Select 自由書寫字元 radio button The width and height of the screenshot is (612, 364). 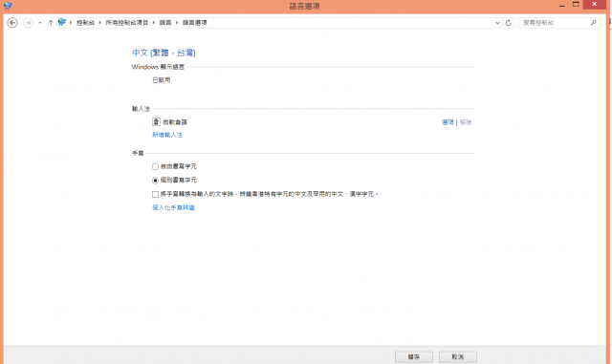(x=155, y=166)
